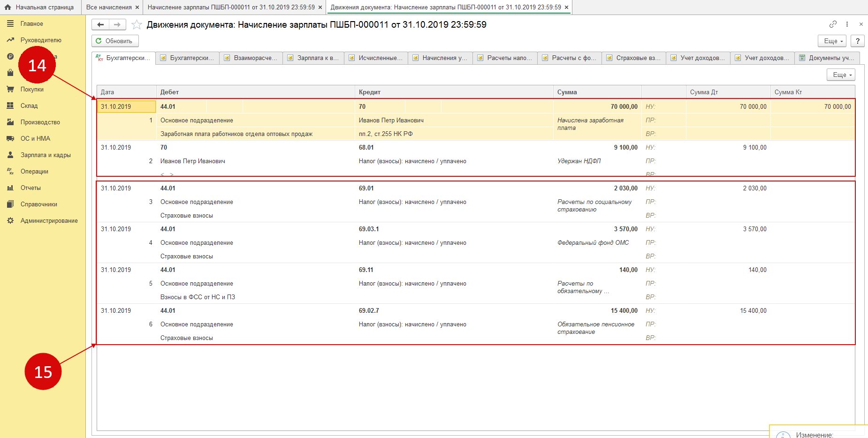868x438 pixels.
Task: Expand the top Еще dropdown menu
Action: (x=832, y=41)
